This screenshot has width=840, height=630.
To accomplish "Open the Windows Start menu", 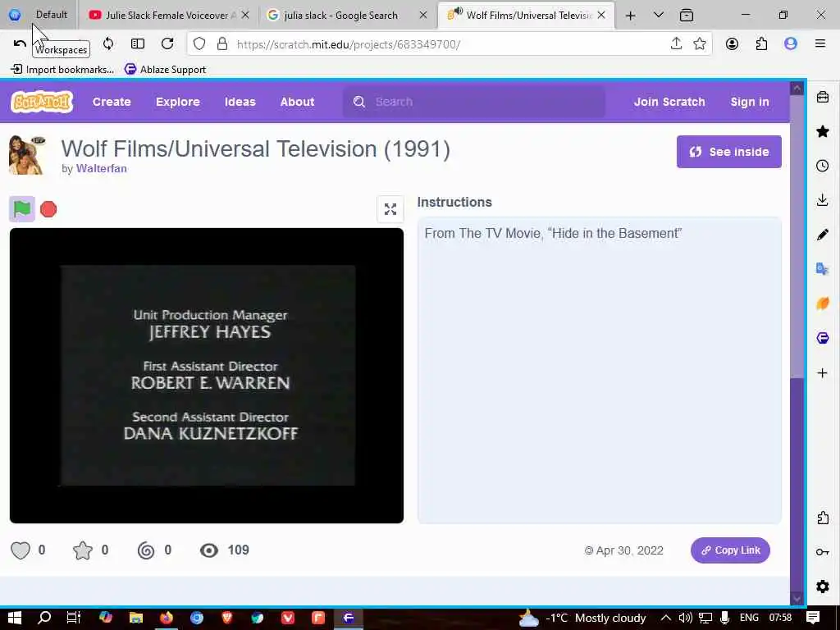I will (x=15, y=618).
